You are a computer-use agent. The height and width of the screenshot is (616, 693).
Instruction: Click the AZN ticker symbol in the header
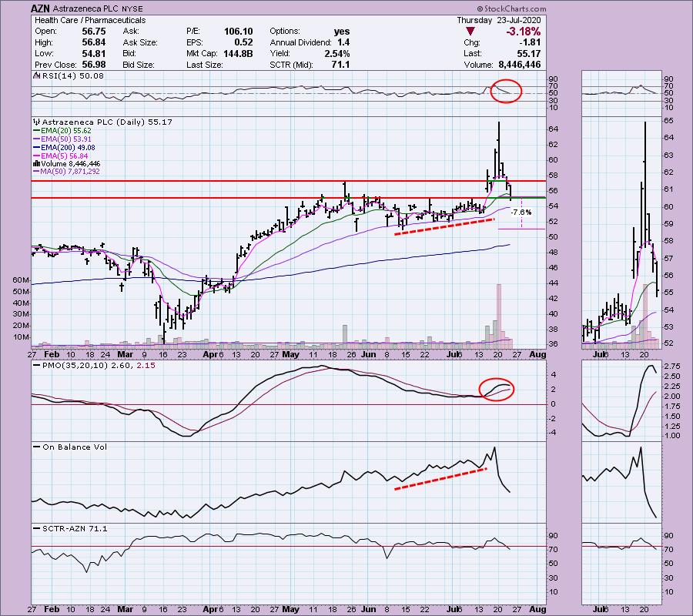40,8
